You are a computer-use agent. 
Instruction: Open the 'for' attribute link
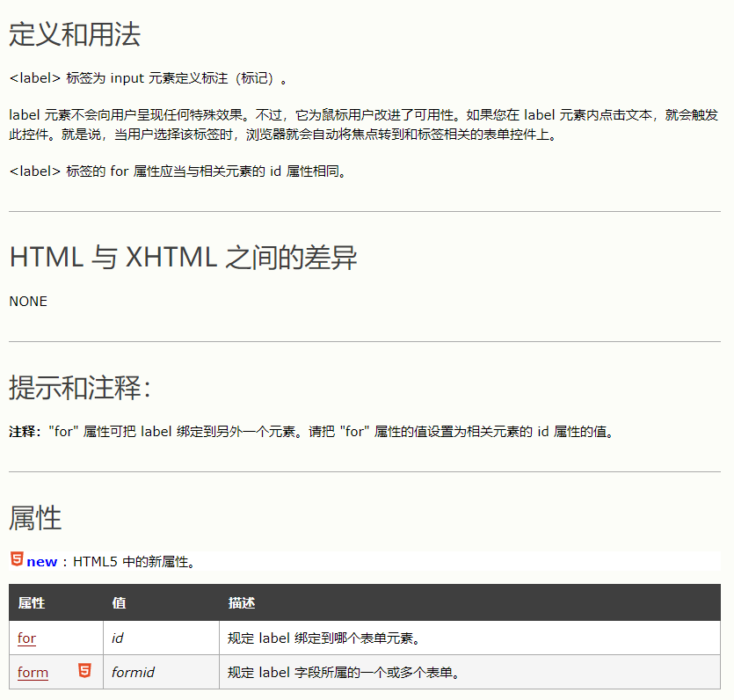[x=26, y=638]
